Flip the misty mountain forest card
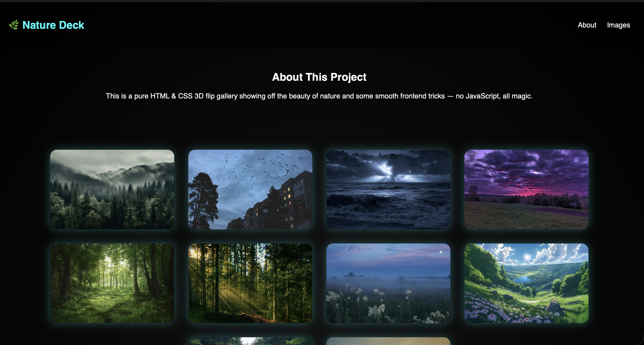This screenshot has height=345, width=644. click(x=112, y=189)
